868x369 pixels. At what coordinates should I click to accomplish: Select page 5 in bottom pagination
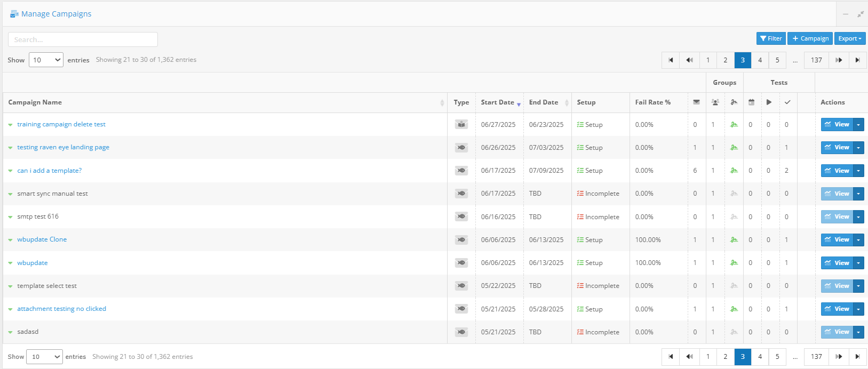click(x=777, y=357)
